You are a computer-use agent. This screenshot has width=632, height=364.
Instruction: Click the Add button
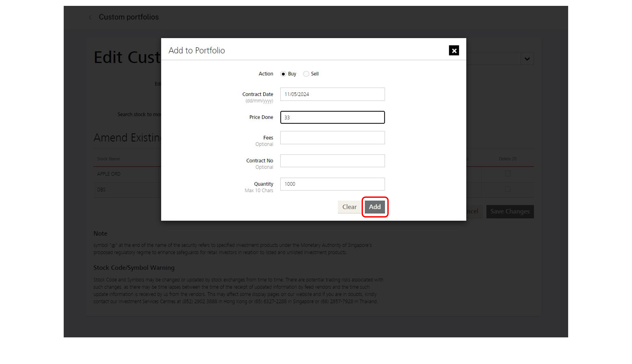375,207
